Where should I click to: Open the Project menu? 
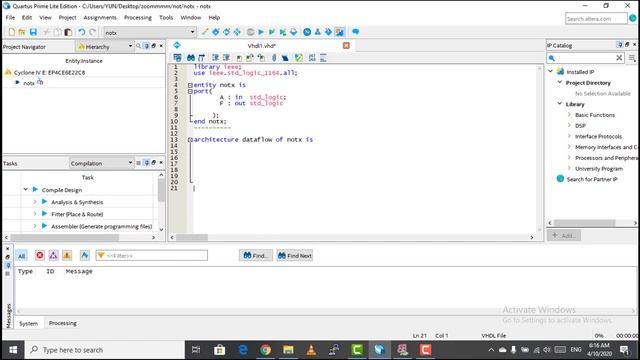pyautogui.click(x=67, y=18)
